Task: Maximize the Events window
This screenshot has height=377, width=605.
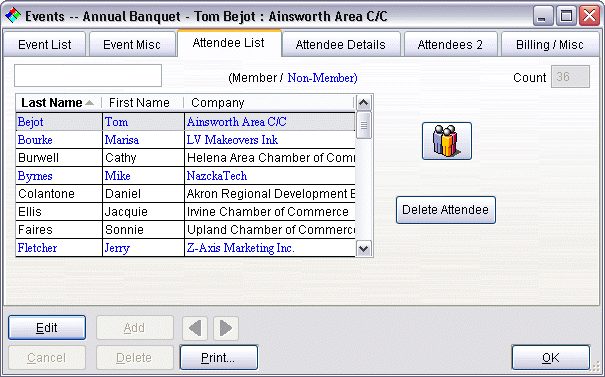Action: pos(566,16)
